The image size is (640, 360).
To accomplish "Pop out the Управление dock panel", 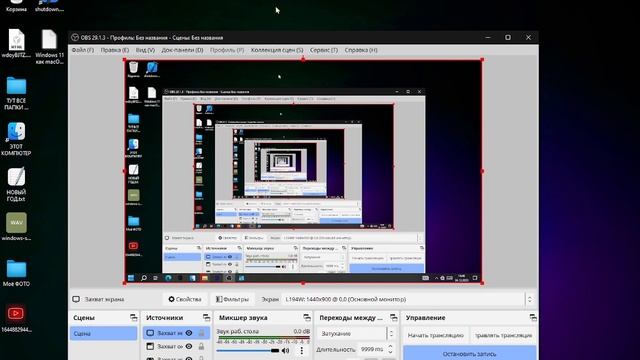I will (x=533, y=318).
